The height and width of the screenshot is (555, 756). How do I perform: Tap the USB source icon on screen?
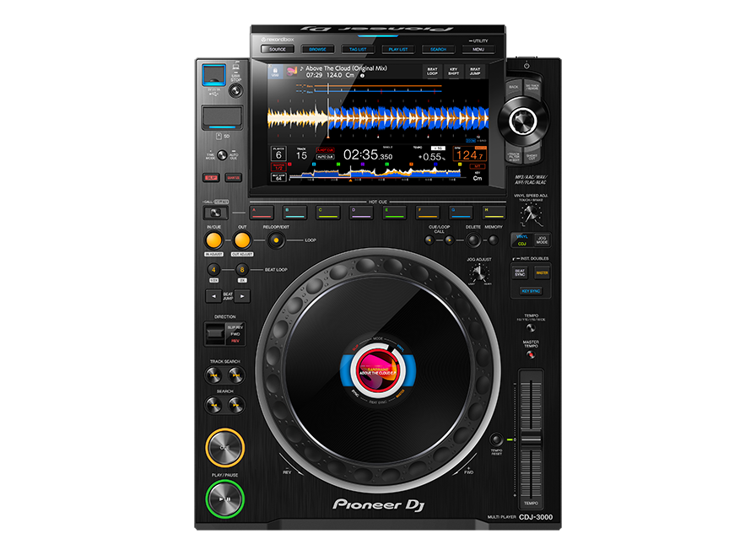coord(275,72)
